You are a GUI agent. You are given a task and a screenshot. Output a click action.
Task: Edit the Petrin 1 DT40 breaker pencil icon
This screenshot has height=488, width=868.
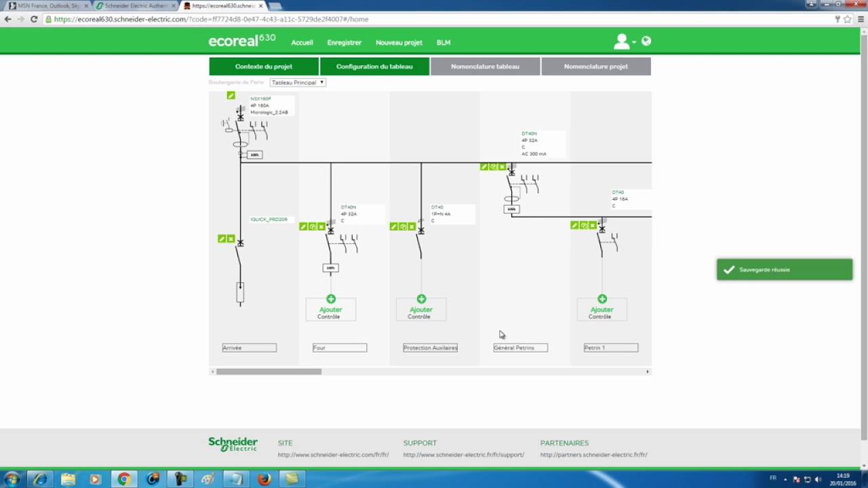(574, 225)
